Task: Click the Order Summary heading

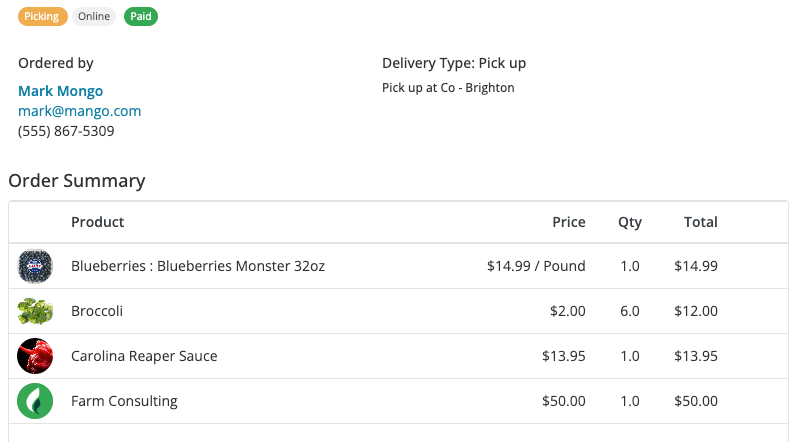Action: point(77,181)
